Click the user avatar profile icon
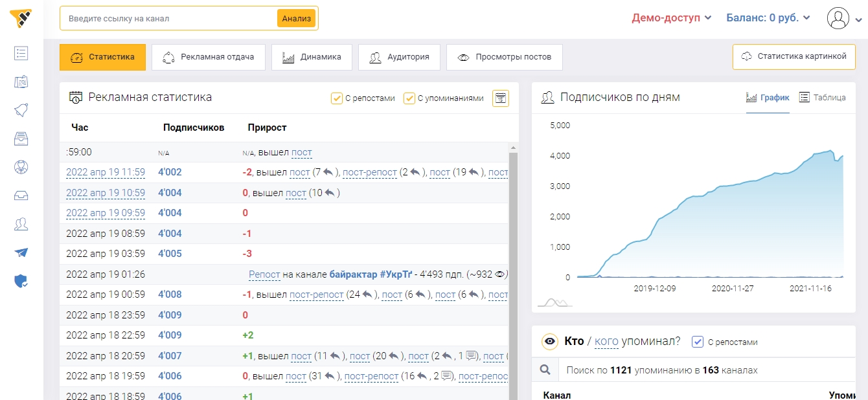The width and height of the screenshot is (868, 400). pos(838,18)
